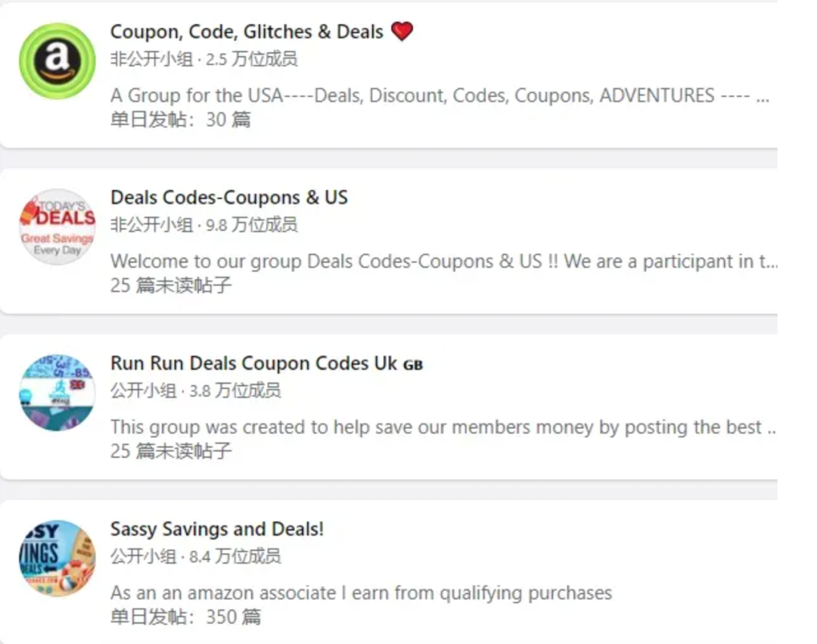The height and width of the screenshot is (644, 817).
Task: Click the amazon associate description text
Action: pos(361,593)
